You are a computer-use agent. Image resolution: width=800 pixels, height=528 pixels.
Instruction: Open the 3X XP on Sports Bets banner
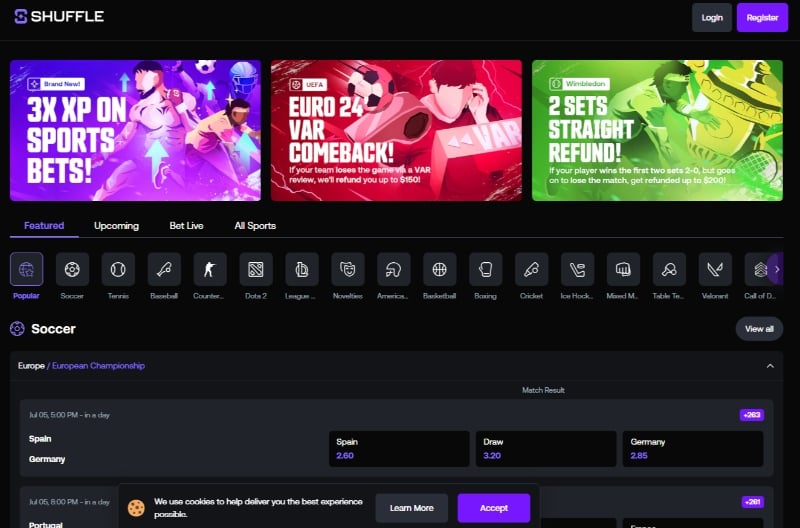[x=136, y=131]
